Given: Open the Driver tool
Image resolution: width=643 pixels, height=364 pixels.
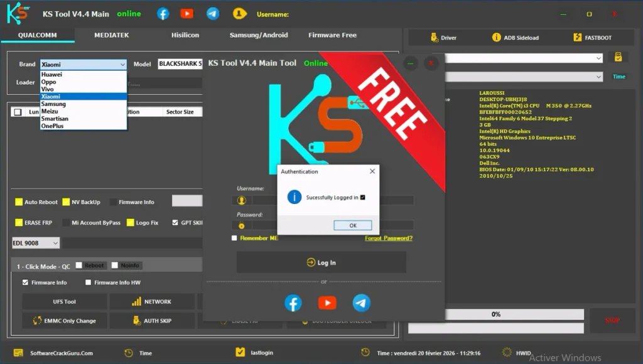Looking at the screenshot, I should 443,38.
